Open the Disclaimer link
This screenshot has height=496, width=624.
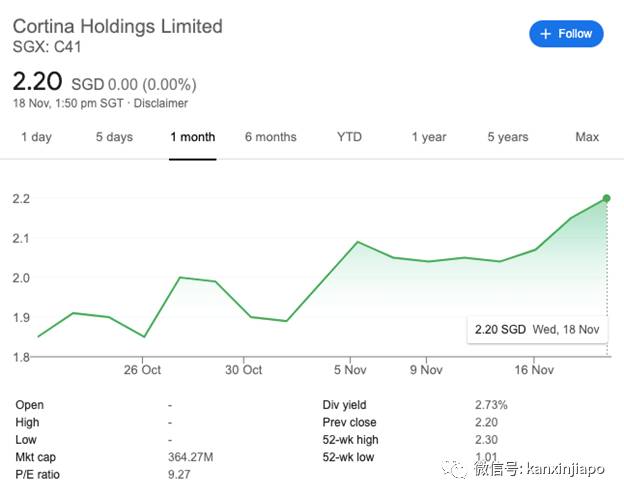point(160,103)
